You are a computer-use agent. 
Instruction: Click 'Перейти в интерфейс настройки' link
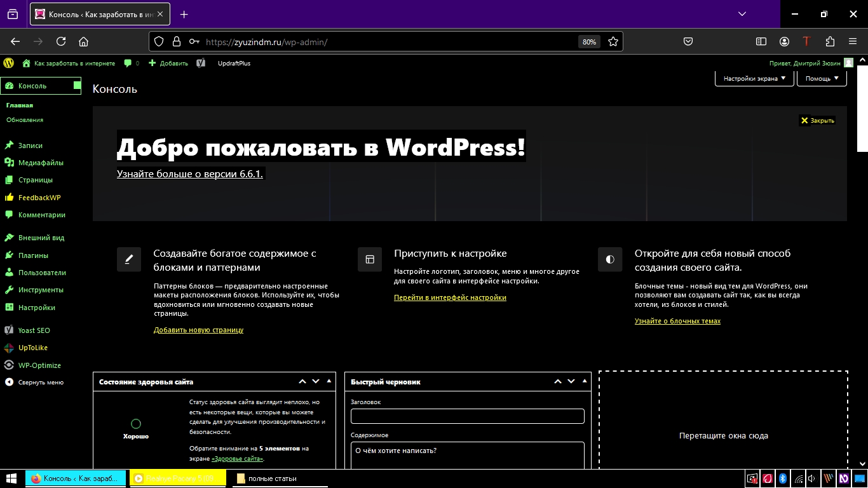(x=450, y=297)
